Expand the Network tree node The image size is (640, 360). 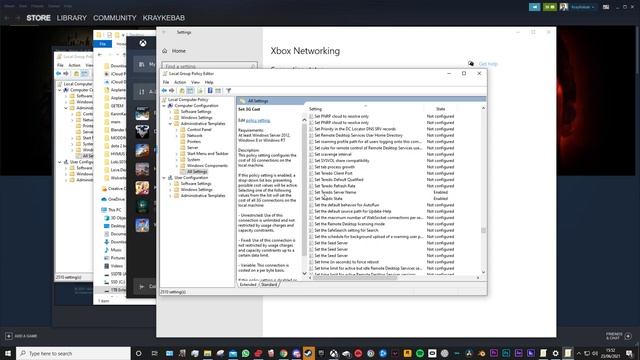(x=177, y=136)
